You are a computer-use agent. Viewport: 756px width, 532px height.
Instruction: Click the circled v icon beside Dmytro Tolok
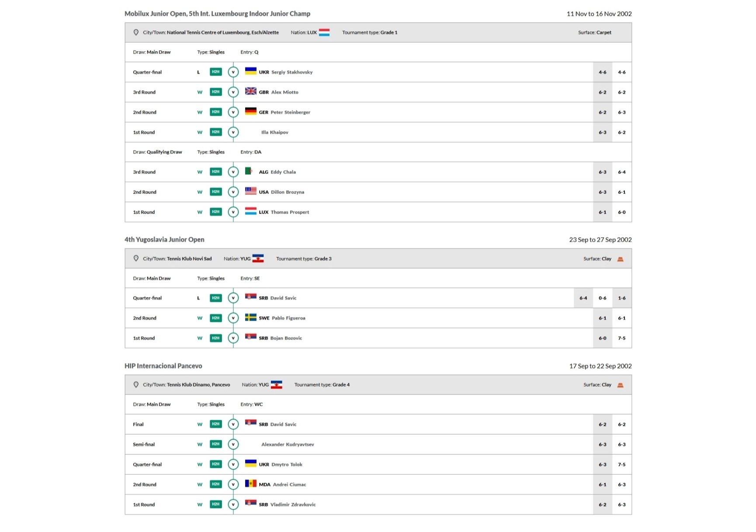[233, 464]
